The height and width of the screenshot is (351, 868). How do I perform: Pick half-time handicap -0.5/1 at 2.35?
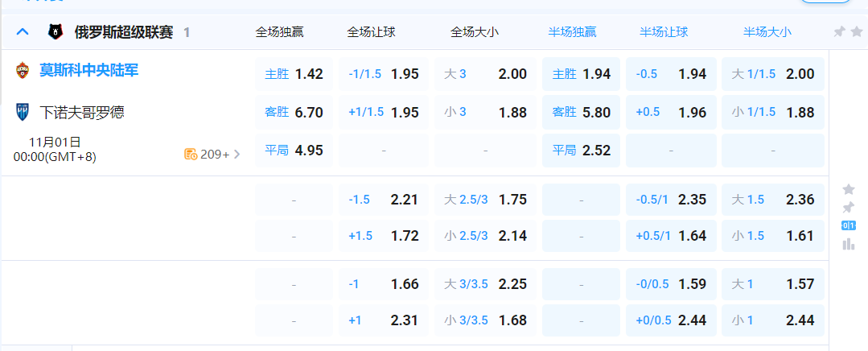coord(671,200)
